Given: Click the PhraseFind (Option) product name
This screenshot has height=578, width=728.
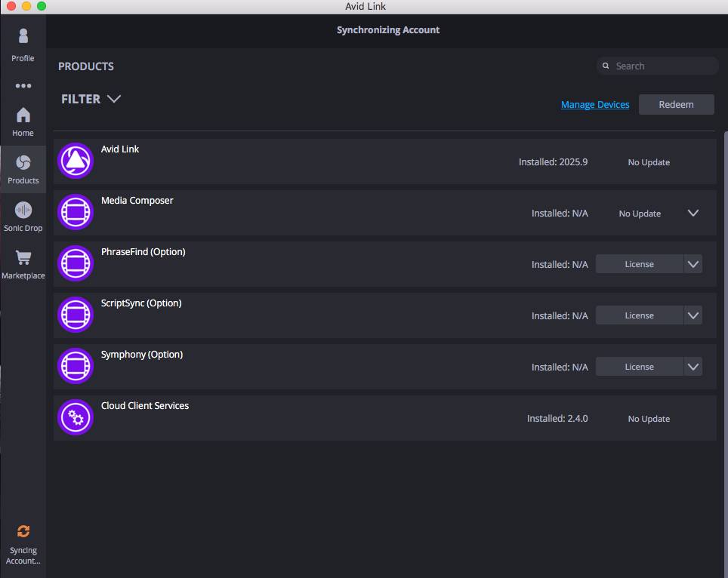Looking at the screenshot, I should point(143,251).
